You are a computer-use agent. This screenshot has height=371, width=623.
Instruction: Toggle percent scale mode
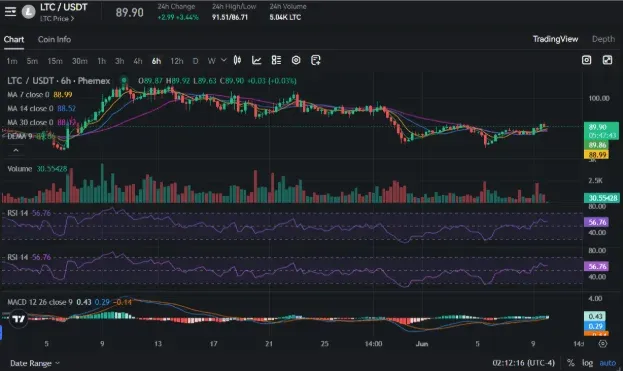click(x=571, y=363)
